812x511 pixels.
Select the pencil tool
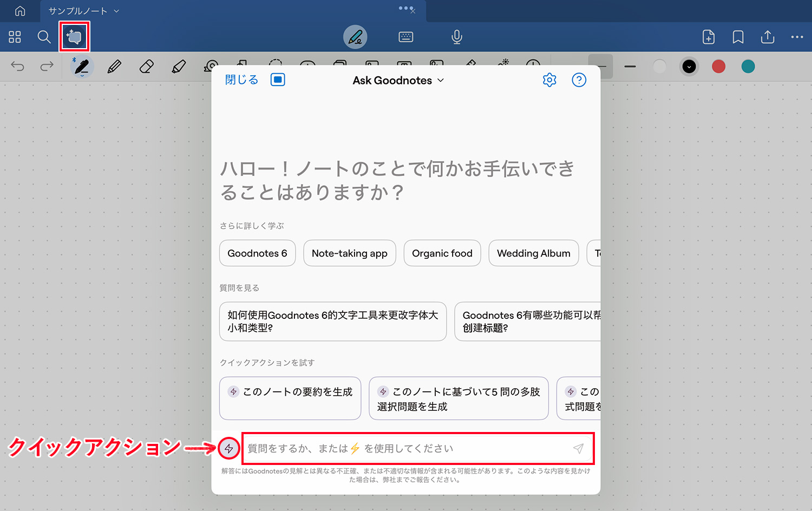[x=114, y=67]
